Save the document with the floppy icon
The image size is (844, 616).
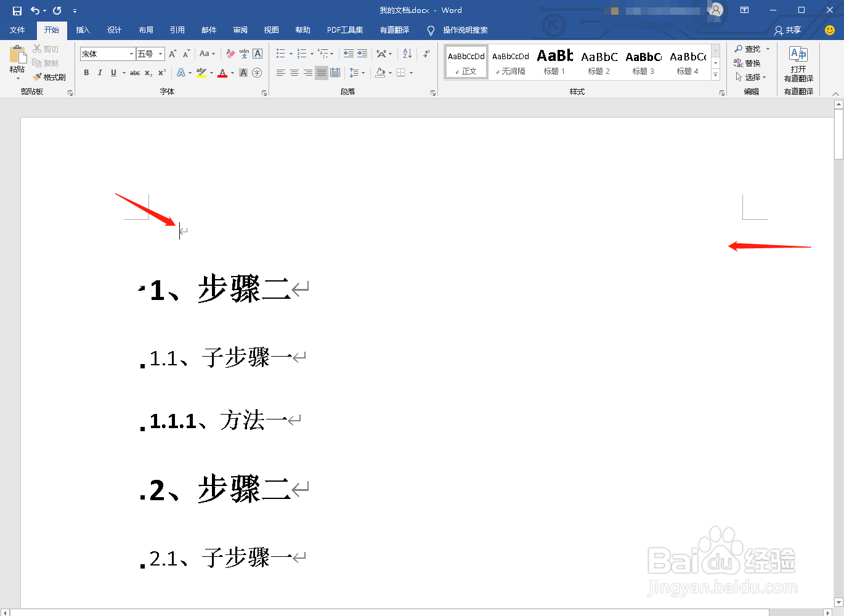pyautogui.click(x=17, y=10)
